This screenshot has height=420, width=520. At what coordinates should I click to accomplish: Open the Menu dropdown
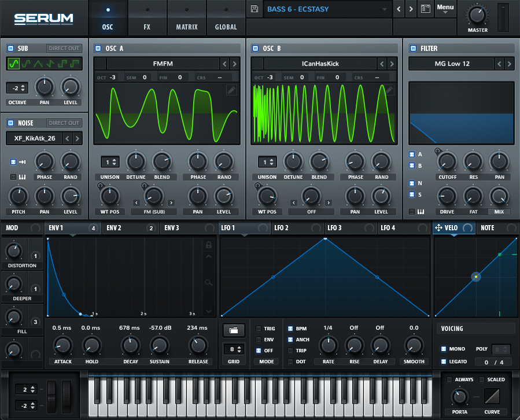(x=445, y=9)
